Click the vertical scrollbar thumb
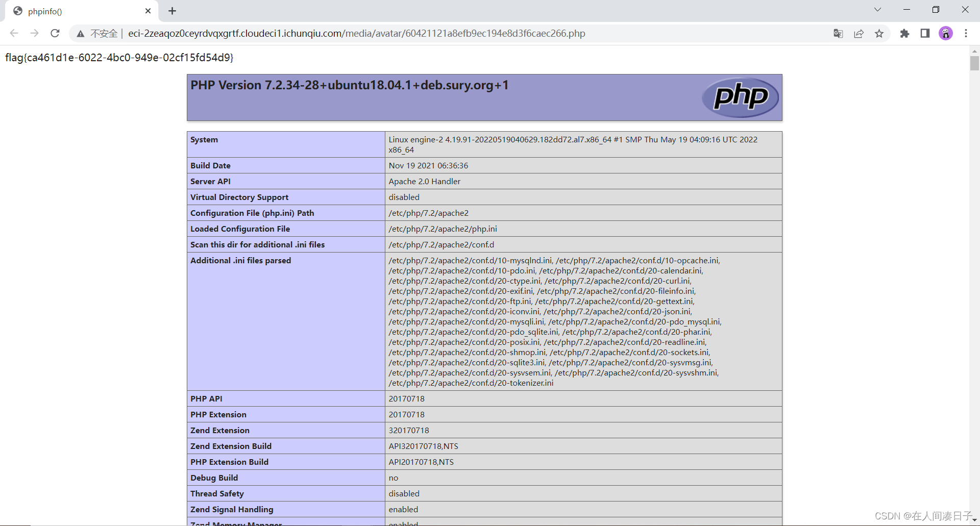 974,63
